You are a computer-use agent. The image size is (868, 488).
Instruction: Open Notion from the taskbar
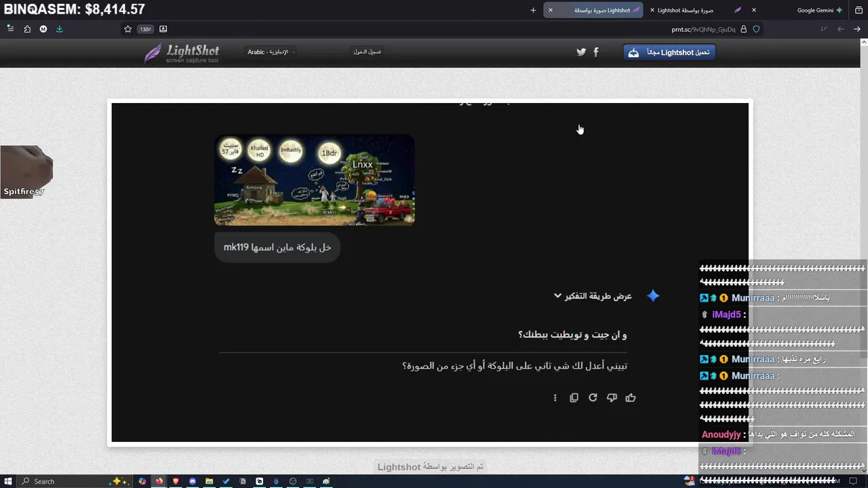coord(243,481)
